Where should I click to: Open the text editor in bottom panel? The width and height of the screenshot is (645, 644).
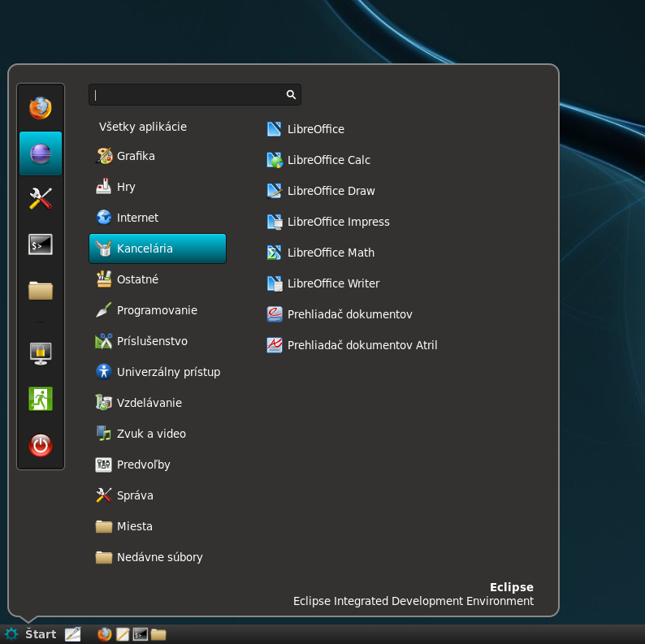[x=123, y=634]
